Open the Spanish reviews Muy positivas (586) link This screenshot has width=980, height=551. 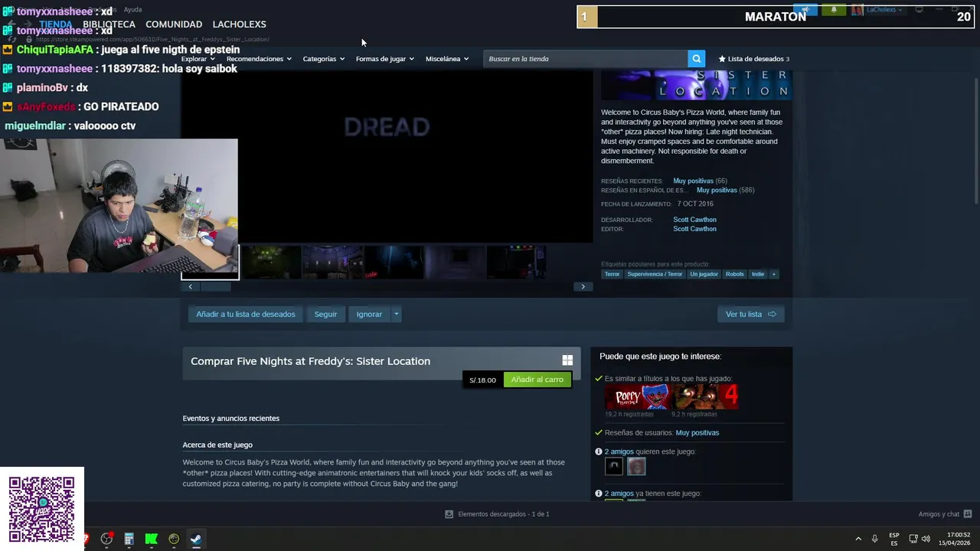(x=725, y=190)
